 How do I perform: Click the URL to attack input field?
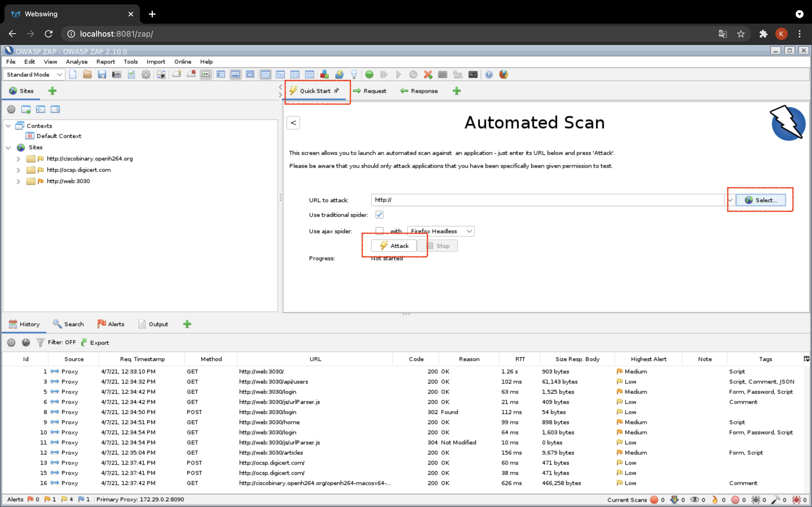[547, 200]
